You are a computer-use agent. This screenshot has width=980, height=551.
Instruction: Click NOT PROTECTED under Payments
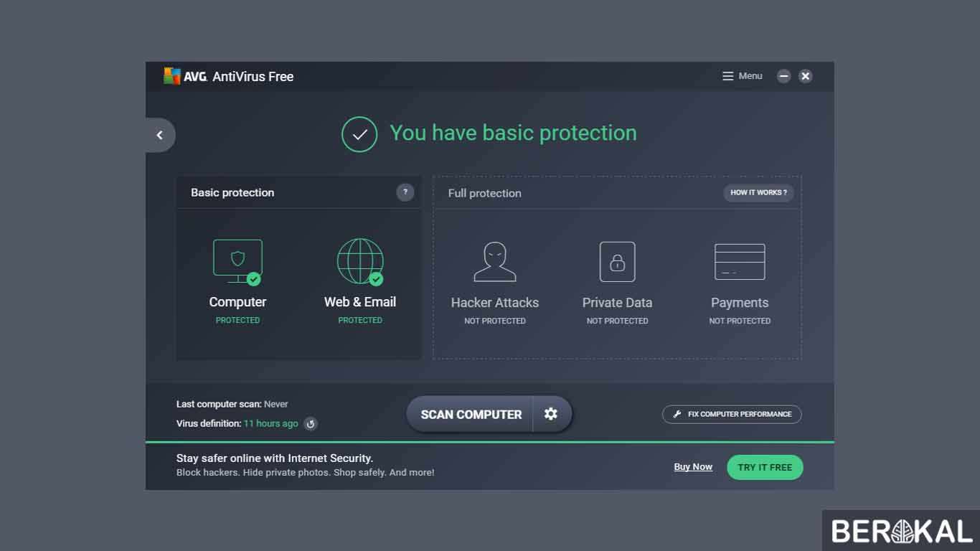[x=740, y=321]
